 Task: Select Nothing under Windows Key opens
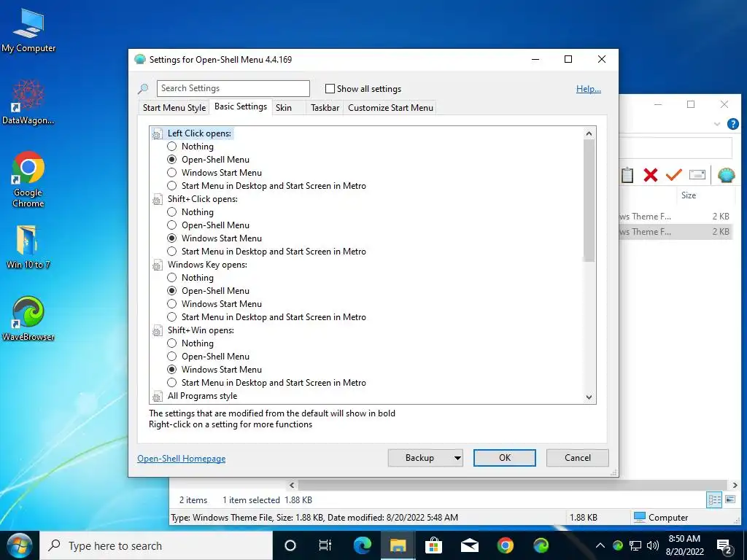pyautogui.click(x=172, y=278)
